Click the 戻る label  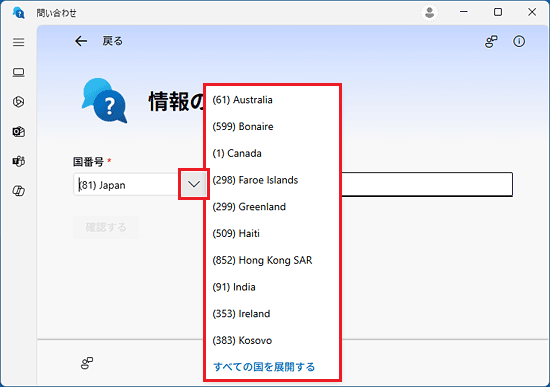click(x=113, y=41)
